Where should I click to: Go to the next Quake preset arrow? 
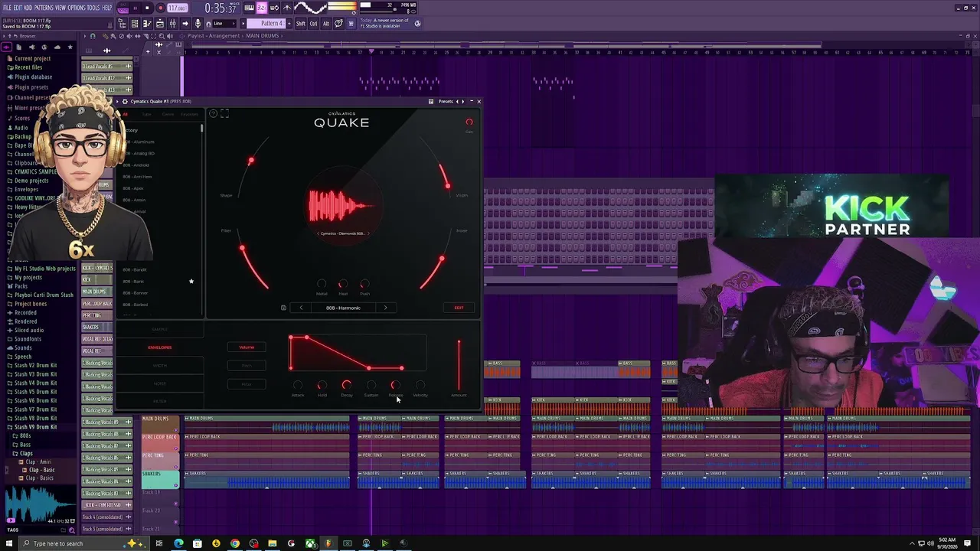[x=385, y=308]
